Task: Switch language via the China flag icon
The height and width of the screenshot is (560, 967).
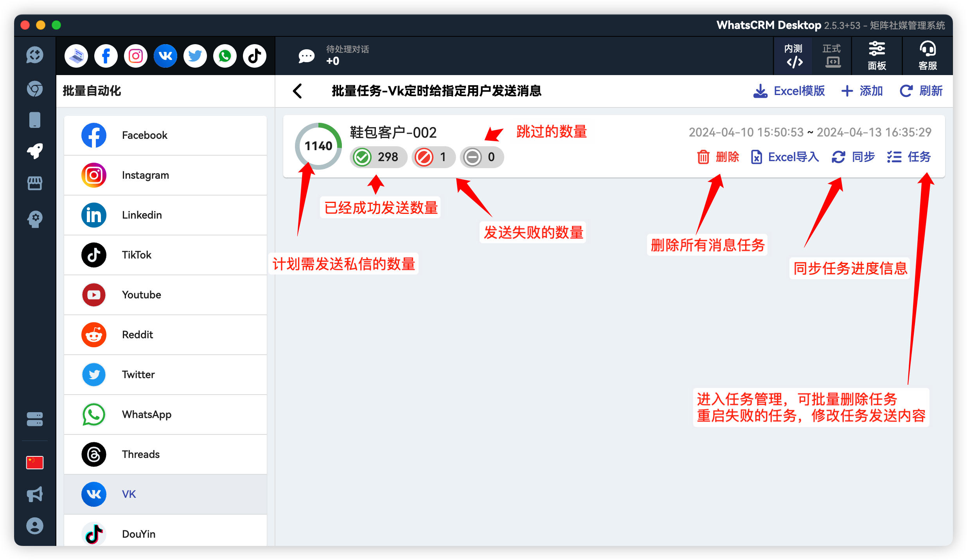Action: [34, 462]
